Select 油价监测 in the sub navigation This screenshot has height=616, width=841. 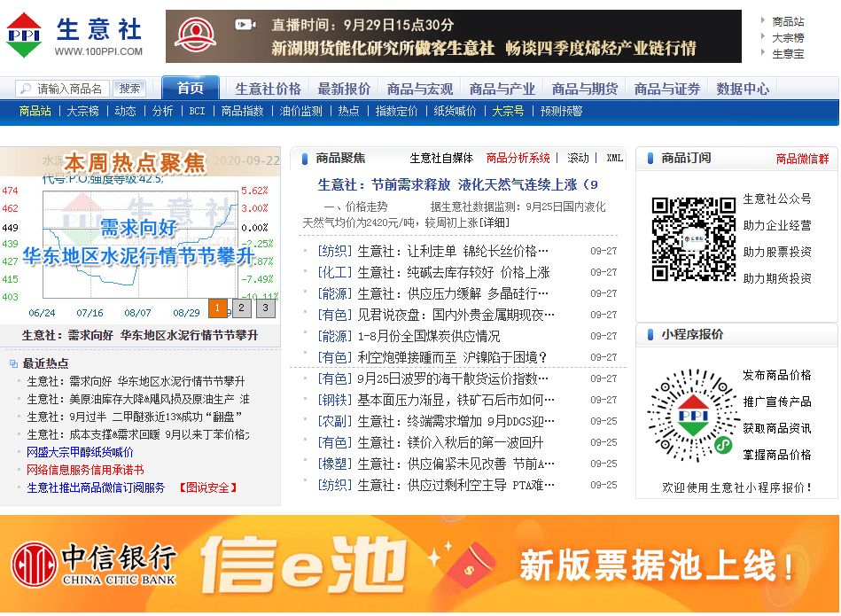(x=301, y=112)
